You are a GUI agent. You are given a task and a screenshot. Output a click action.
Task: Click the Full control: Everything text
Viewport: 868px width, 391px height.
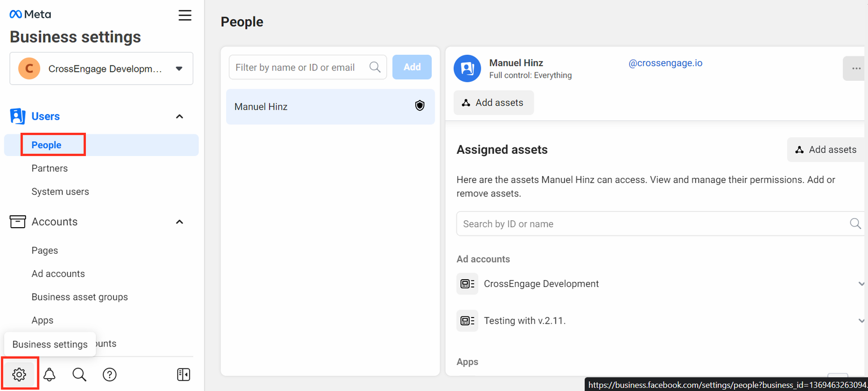point(531,75)
